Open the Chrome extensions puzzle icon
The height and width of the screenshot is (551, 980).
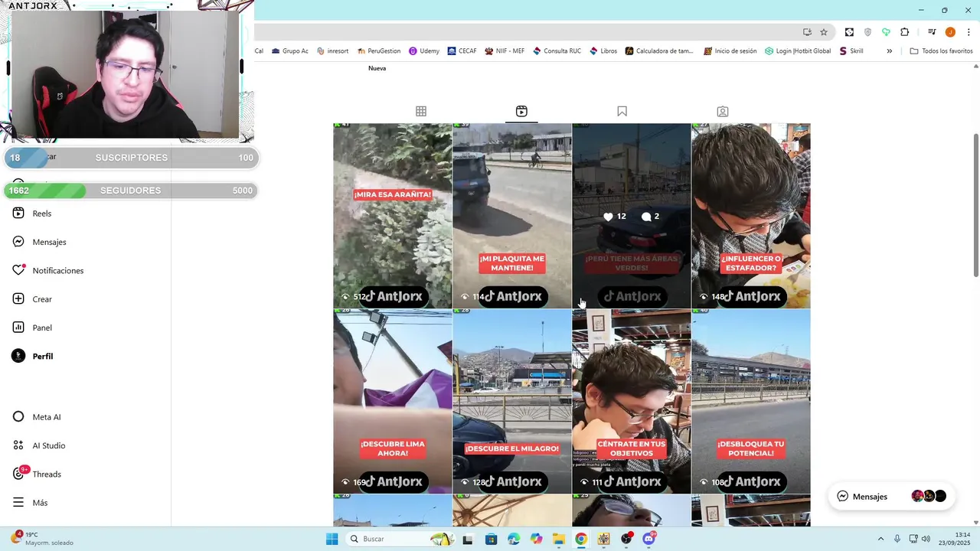coord(905,32)
